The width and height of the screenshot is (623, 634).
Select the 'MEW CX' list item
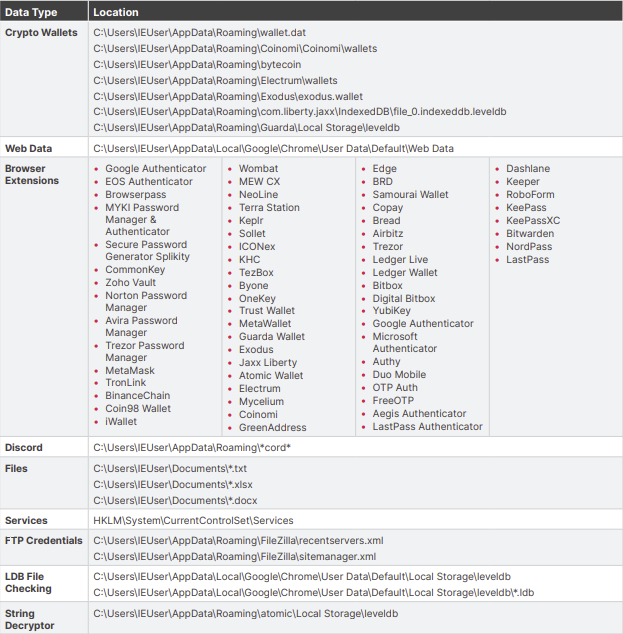(259, 182)
